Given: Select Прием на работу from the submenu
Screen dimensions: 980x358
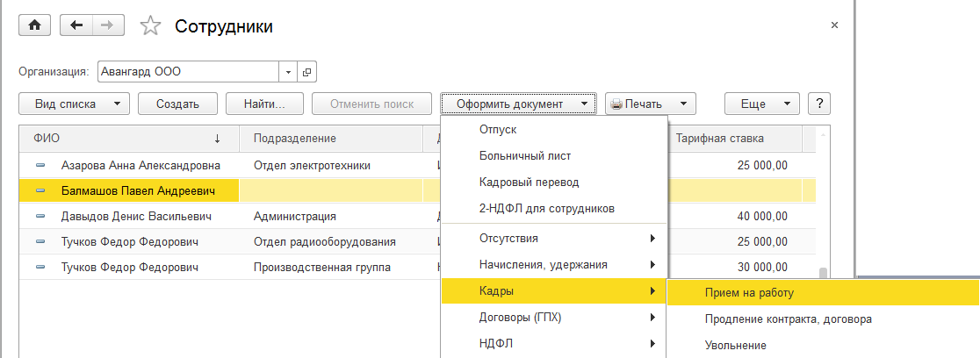Looking at the screenshot, I should [x=748, y=293].
